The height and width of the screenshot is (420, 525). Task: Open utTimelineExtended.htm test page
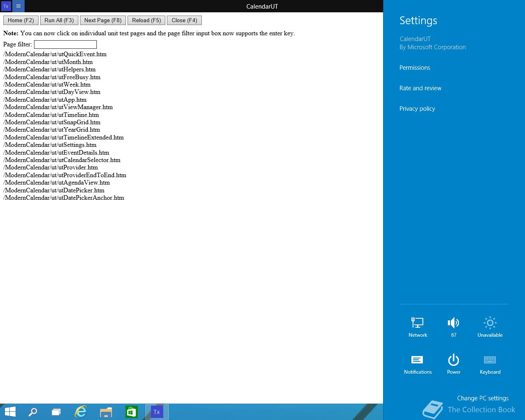64,137
